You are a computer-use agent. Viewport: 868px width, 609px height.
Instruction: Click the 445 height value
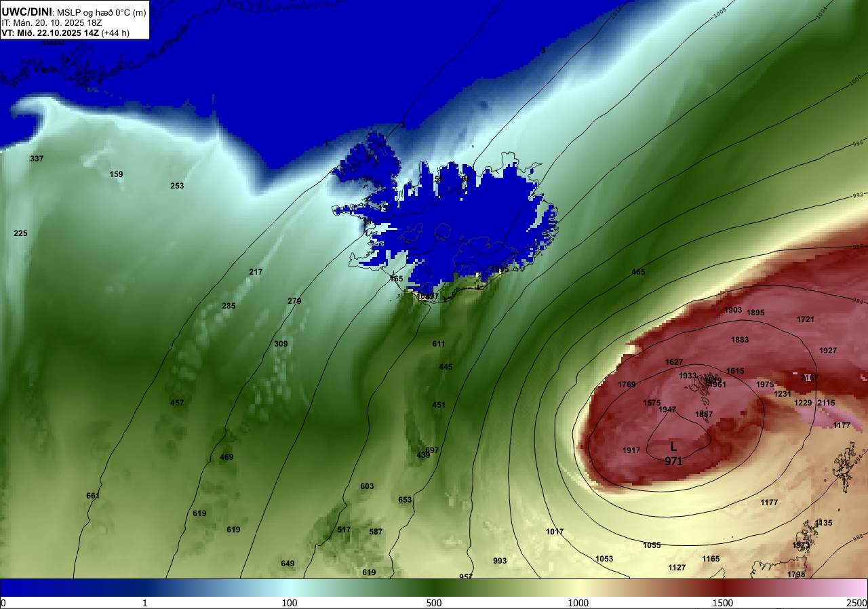(x=446, y=367)
